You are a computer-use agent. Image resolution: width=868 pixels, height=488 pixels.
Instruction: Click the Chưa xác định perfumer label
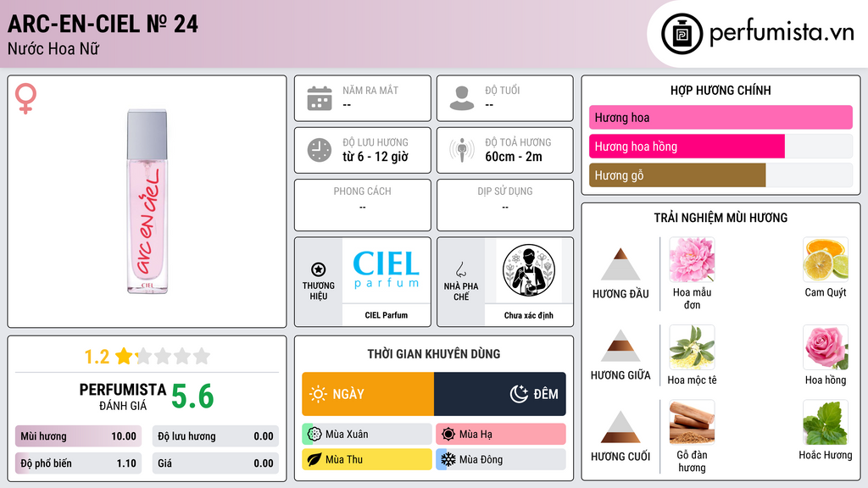pyautogui.click(x=529, y=315)
